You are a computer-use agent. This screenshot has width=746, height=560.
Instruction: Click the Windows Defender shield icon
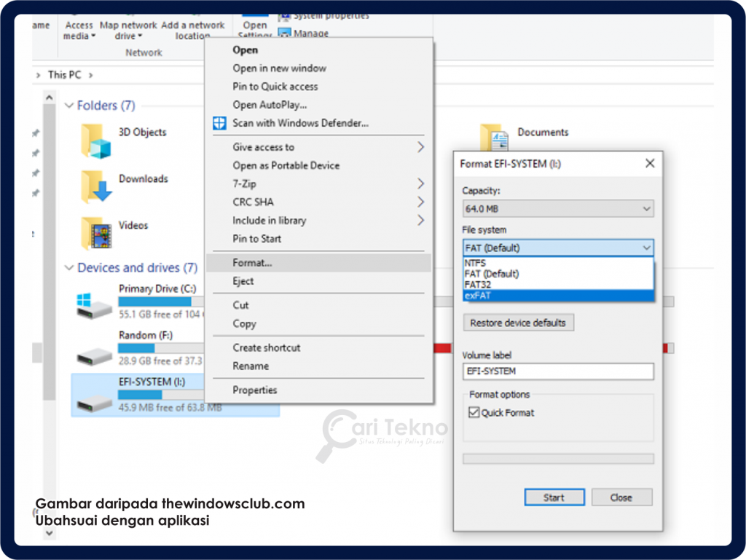(x=219, y=122)
